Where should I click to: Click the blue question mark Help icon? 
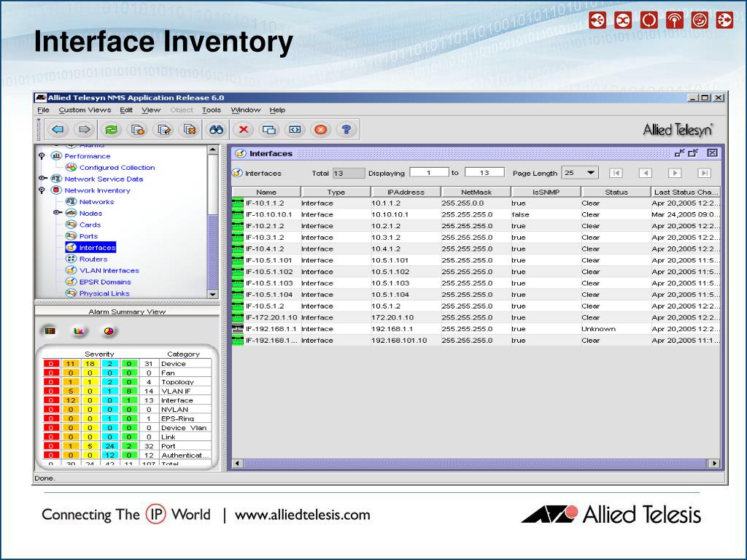[x=347, y=129]
